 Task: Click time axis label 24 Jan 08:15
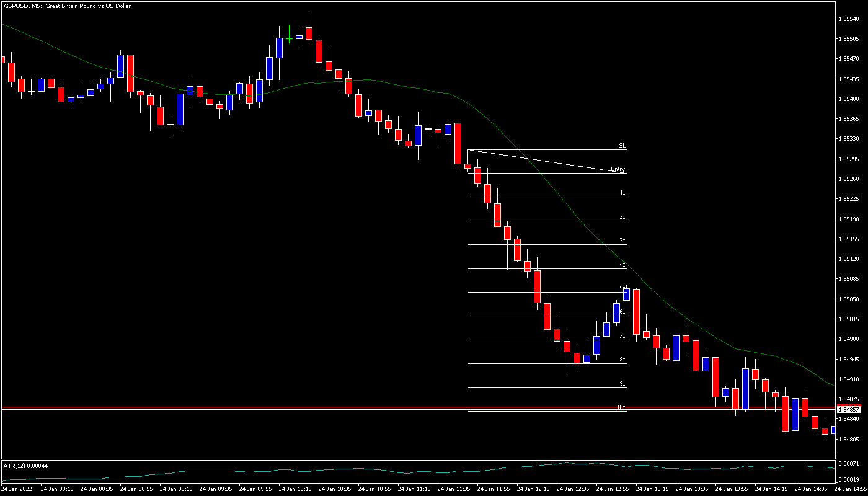click(57, 489)
